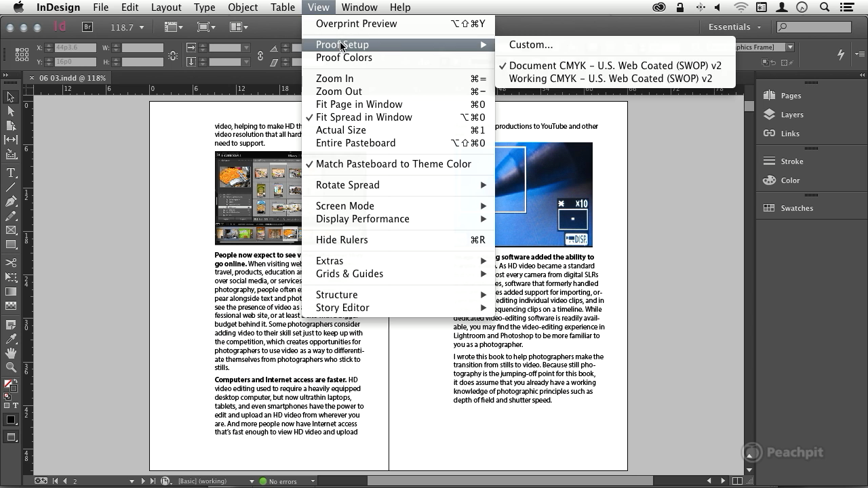Select the Note tool
The width and height of the screenshot is (868, 488).
(x=11, y=325)
